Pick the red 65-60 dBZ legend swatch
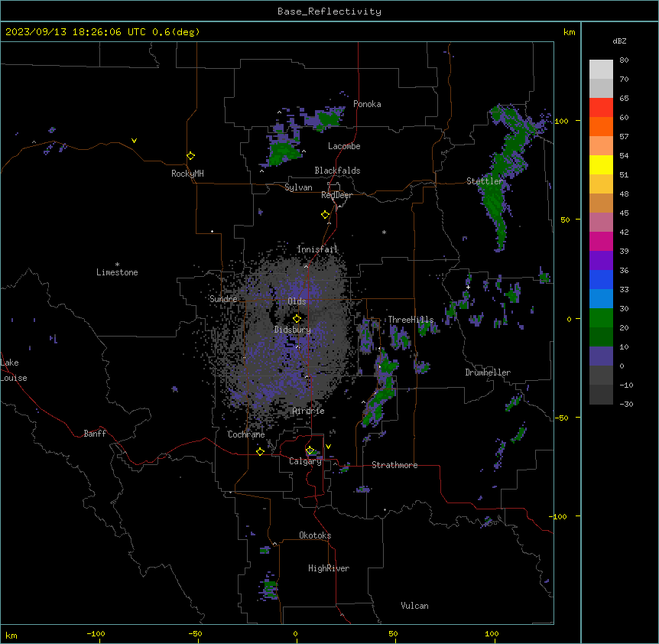Screen dimensions: 659x644 [601, 108]
